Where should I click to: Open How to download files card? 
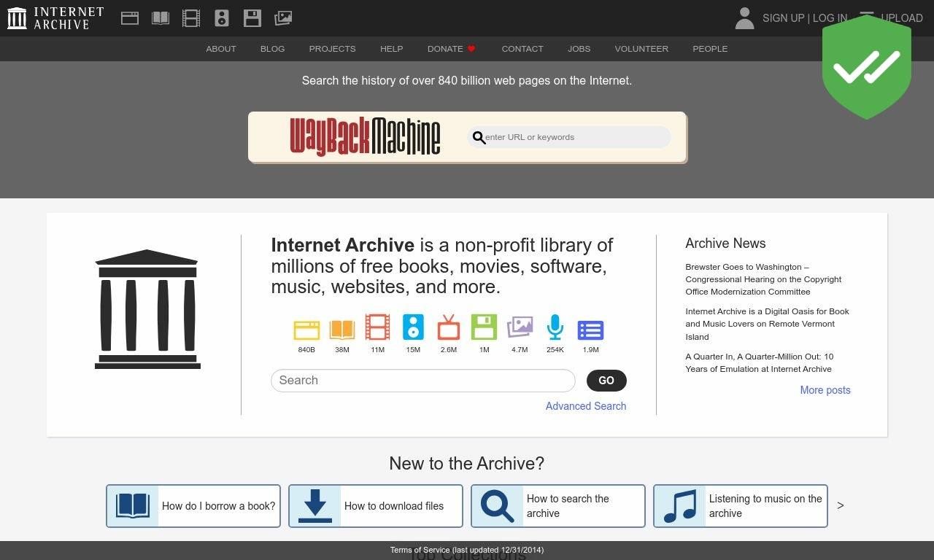click(376, 506)
